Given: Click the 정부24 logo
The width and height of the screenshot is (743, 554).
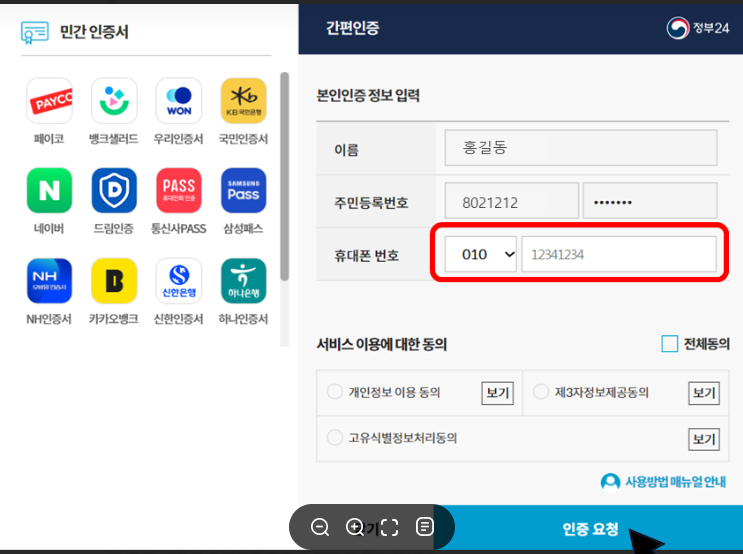Looking at the screenshot, I should 698,28.
